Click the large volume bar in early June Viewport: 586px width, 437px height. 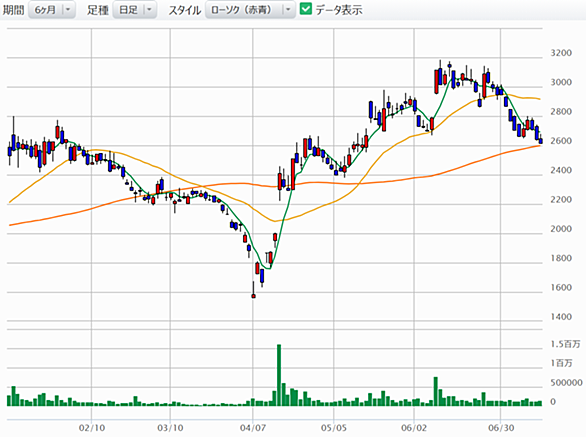tap(436, 391)
